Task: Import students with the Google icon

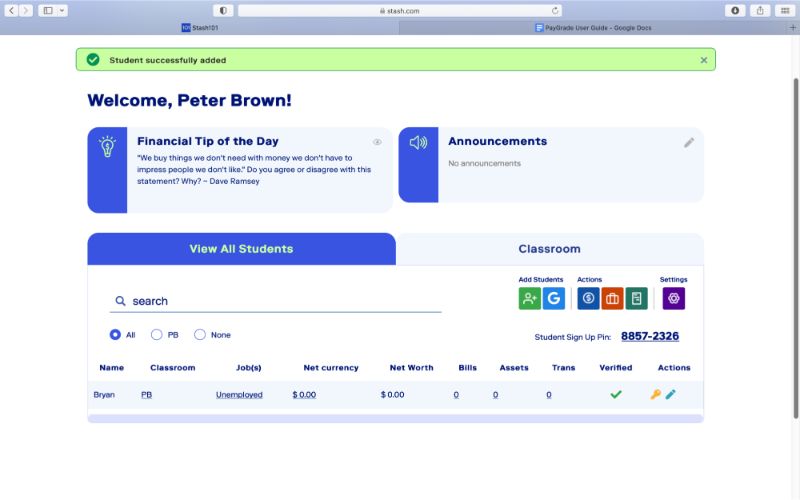Action: (x=554, y=298)
